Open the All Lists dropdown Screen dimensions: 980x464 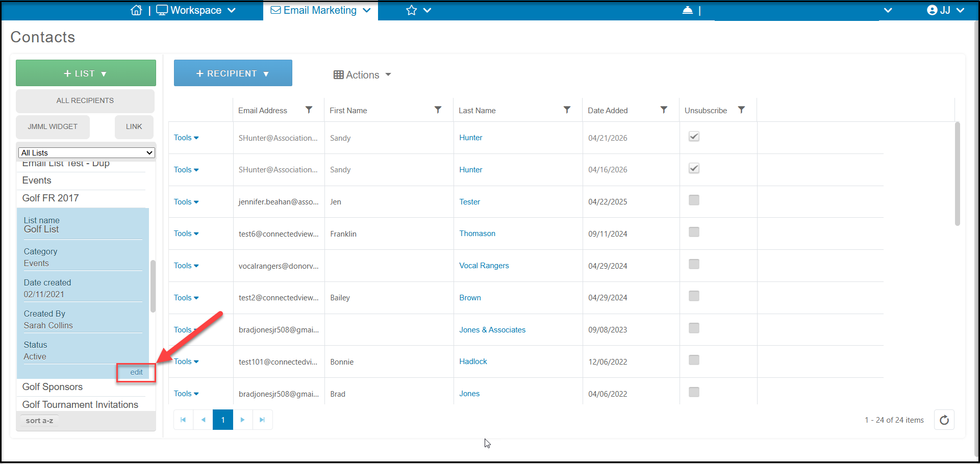tap(87, 152)
